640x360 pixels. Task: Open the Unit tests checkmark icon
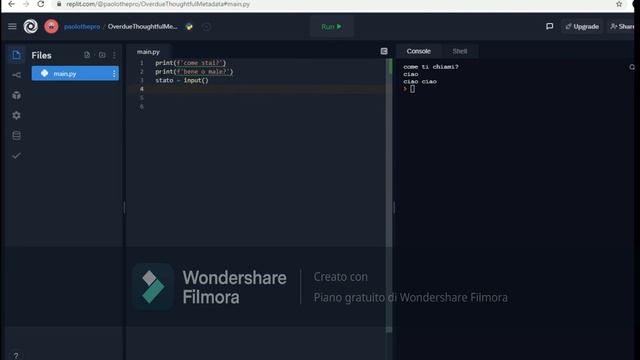[16, 156]
